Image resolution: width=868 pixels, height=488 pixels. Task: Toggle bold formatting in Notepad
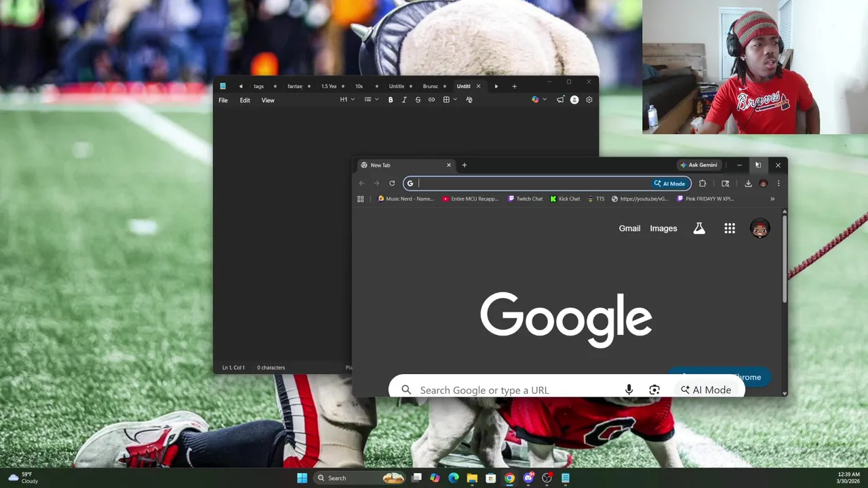pos(391,100)
